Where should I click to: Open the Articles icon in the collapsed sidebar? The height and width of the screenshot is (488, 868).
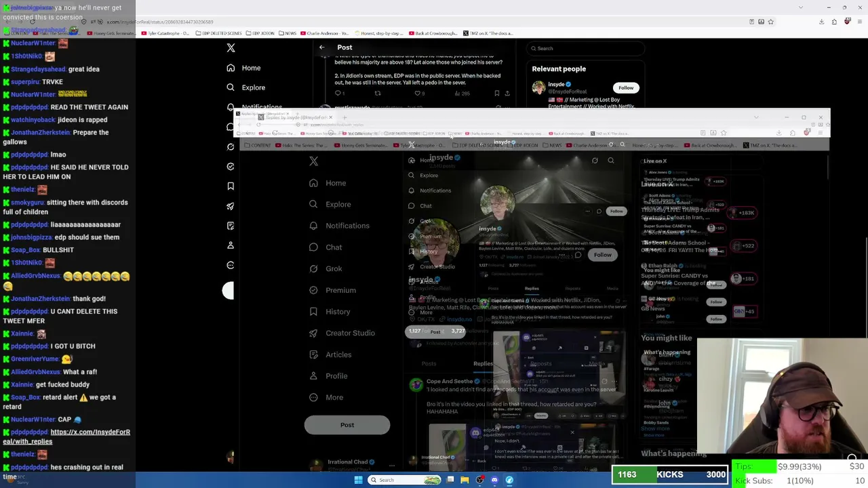(x=231, y=226)
